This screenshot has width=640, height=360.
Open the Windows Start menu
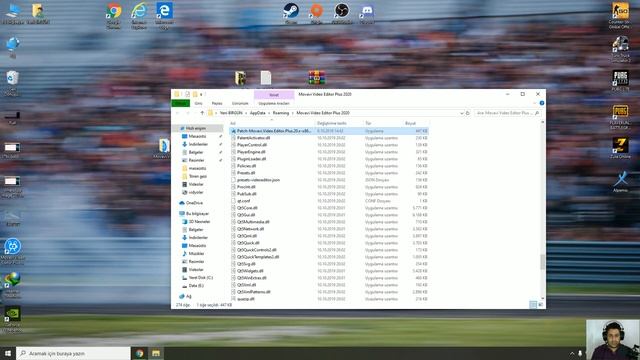coord(8,353)
